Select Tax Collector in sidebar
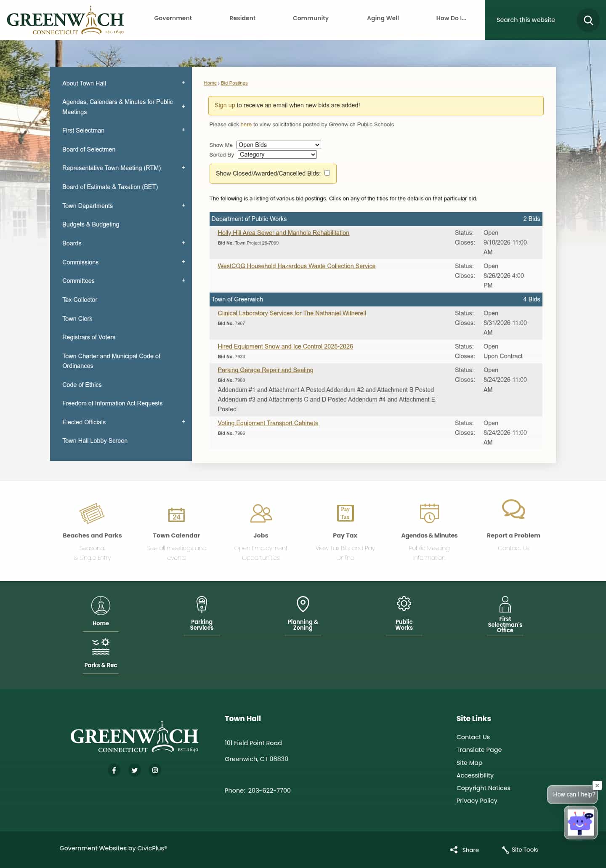606x868 pixels. click(x=80, y=300)
